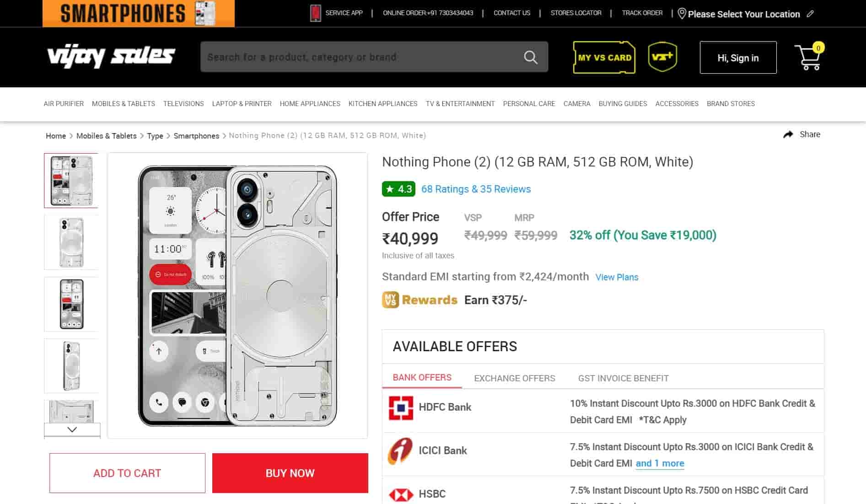The width and height of the screenshot is (866, 504).
Task: Click the Hi, Sign in button
Action: [x=738, y=58]
